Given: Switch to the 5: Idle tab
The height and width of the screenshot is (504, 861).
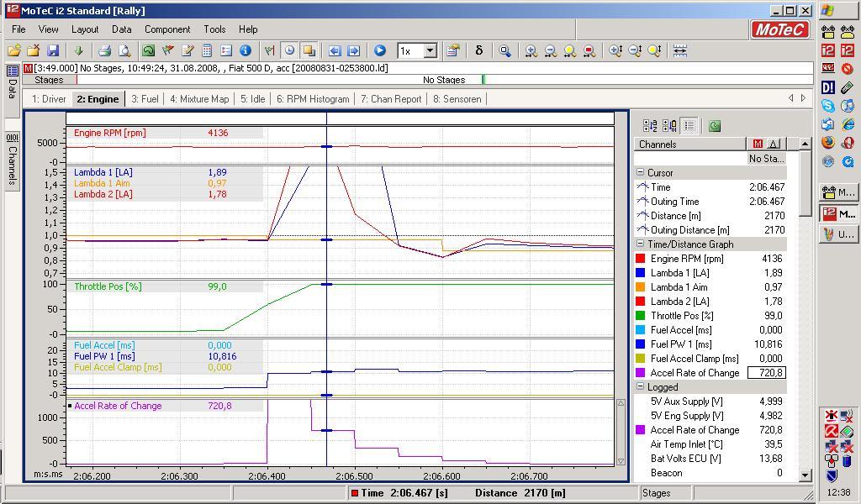Looking at the screenshot, I should pos(252,99).
